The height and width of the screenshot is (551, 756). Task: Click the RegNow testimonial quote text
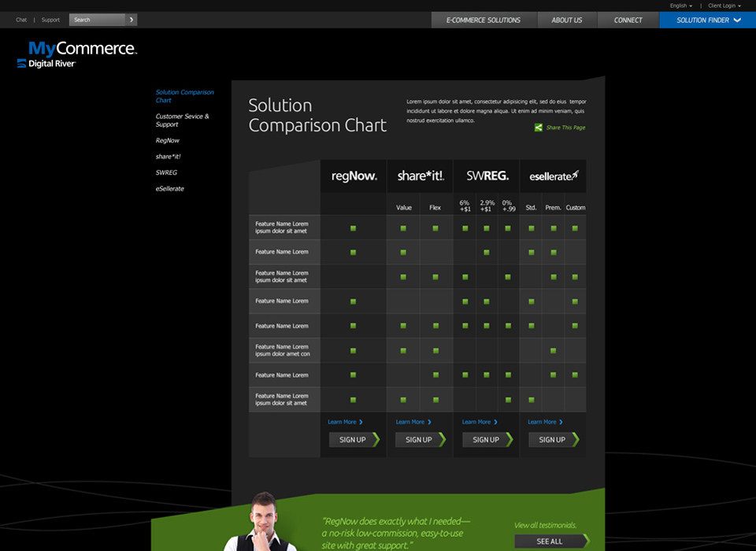tap(395, 534)
